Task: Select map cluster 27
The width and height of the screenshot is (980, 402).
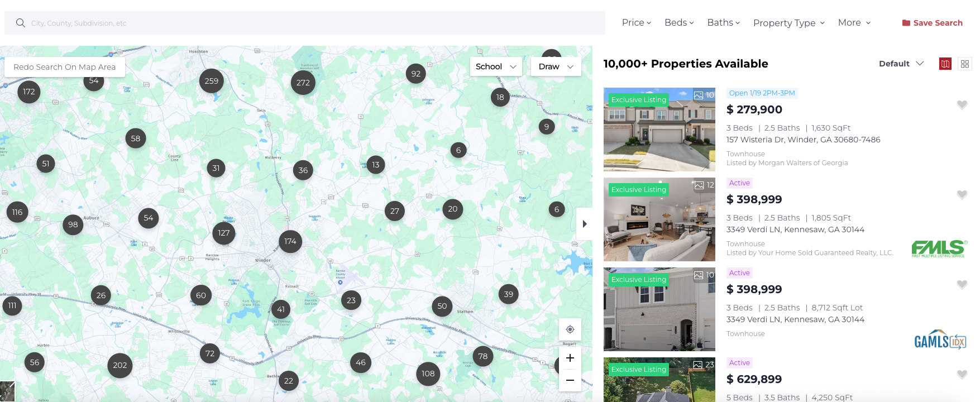Action: tap(395, 211)
